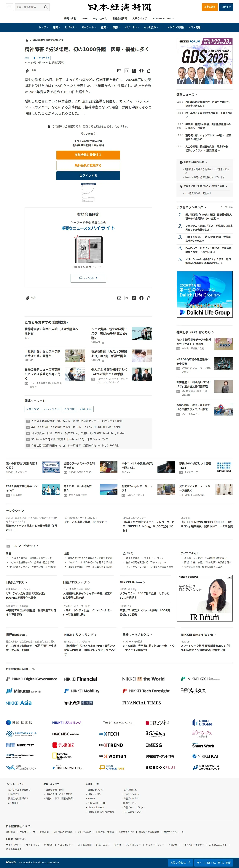Open the 日経会社情報 menu item
This screenshot has height=868, width=239.
pos(119,19)
